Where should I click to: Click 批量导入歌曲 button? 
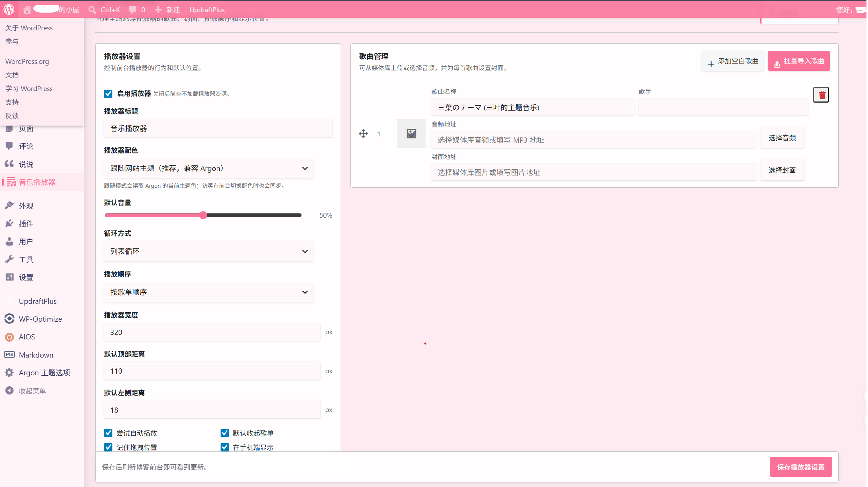click(799, 61)
